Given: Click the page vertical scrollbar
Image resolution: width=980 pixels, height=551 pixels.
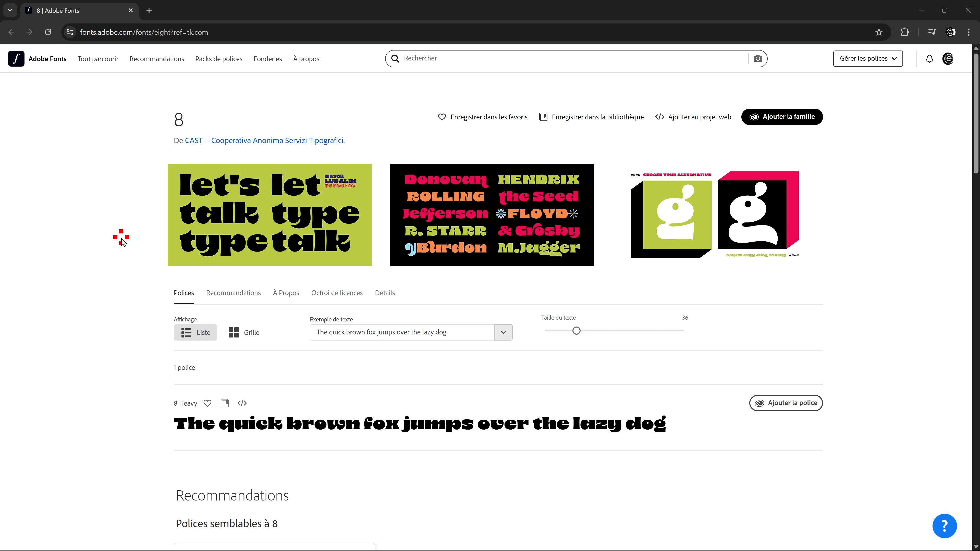Looking at the screenshot, I should point(976,114).
